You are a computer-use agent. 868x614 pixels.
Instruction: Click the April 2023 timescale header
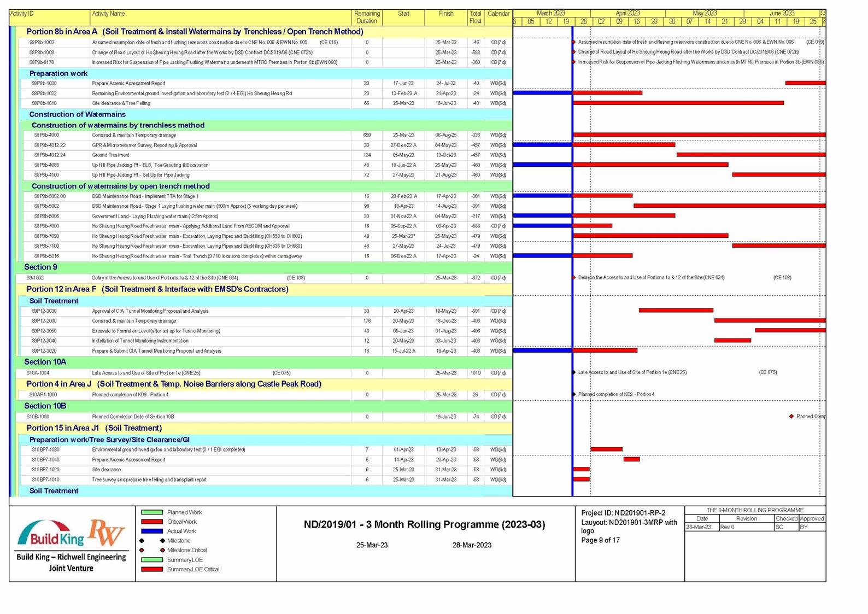(627, 13)
